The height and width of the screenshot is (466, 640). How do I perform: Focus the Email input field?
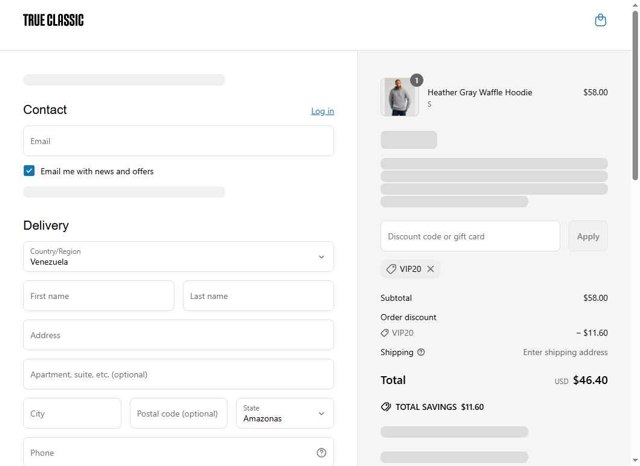click(178, 141)
